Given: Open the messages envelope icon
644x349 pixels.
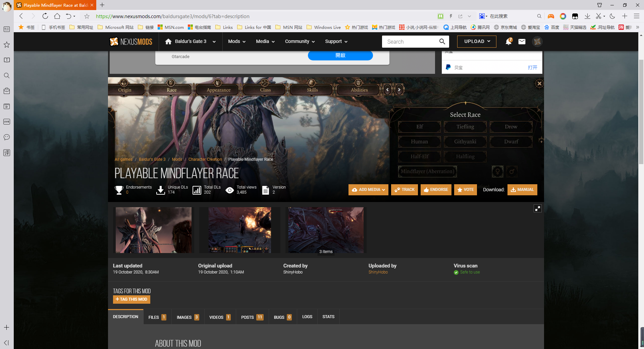Looking at the screenshot, I should (522, 42).
